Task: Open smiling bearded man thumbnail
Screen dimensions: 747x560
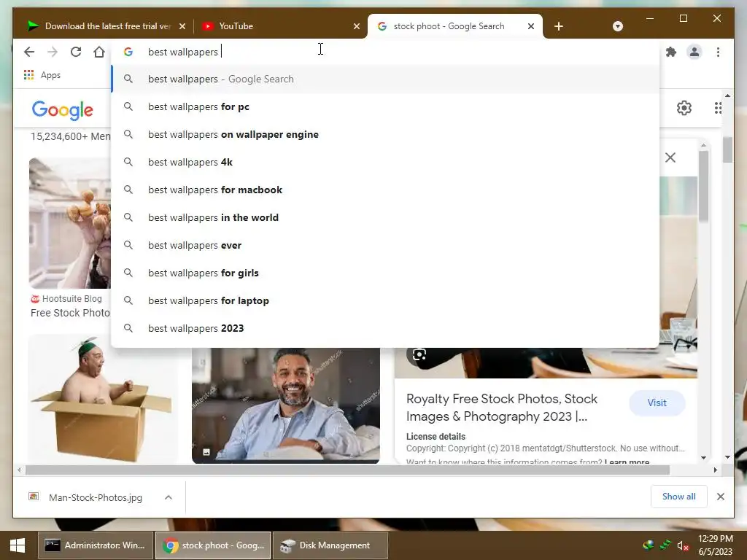Action: (x=286, y=405)
